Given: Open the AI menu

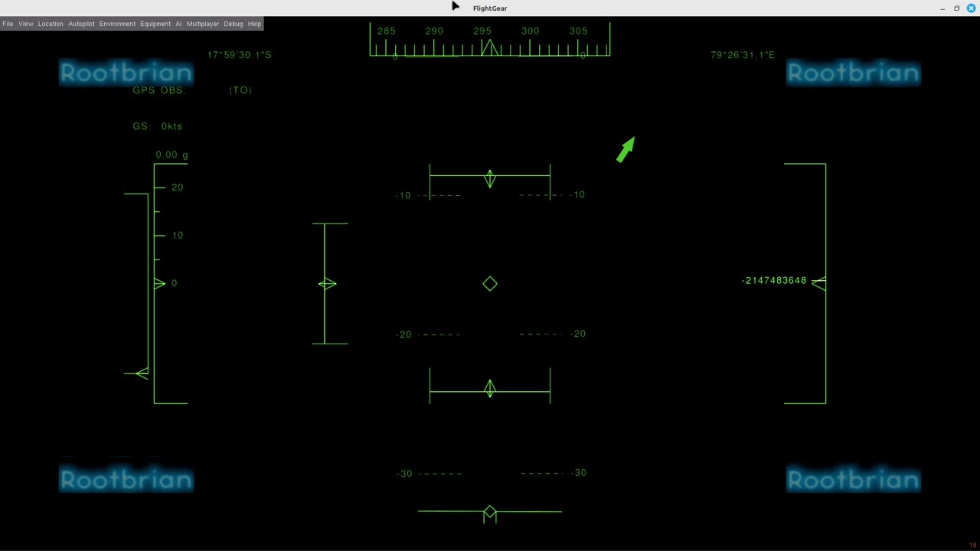Looking at the screenshot, I should pos(178,24).
